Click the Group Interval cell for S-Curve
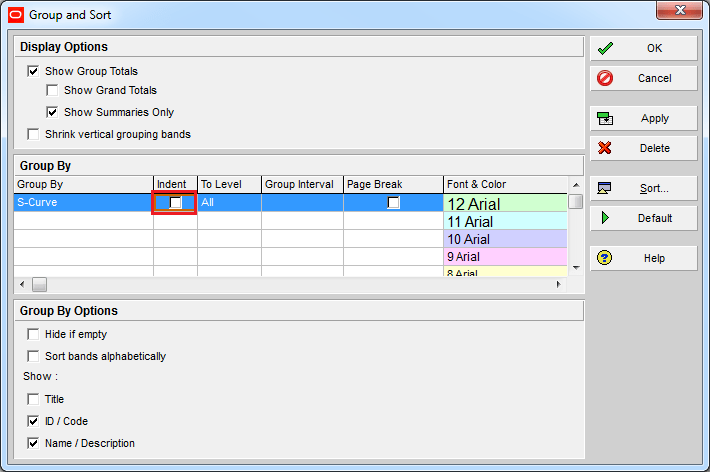710x472 pixels. 302,203
